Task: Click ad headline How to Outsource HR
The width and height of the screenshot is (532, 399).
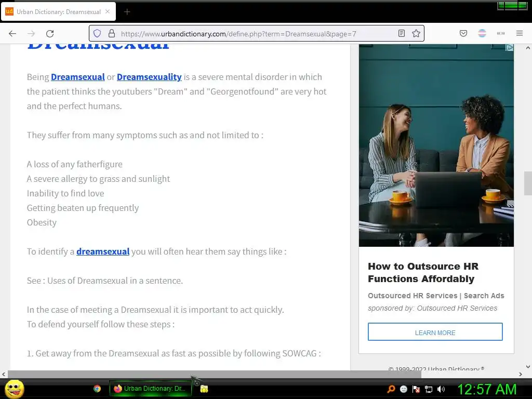Action: pyautogui.click(x=423, y=272)
